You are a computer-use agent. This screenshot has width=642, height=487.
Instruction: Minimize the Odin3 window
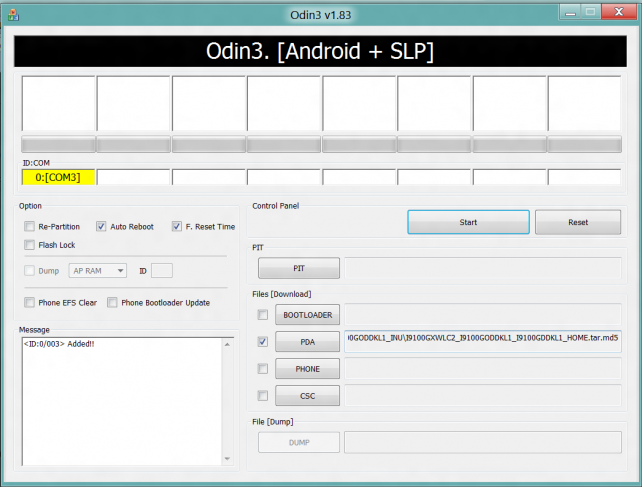570,12
